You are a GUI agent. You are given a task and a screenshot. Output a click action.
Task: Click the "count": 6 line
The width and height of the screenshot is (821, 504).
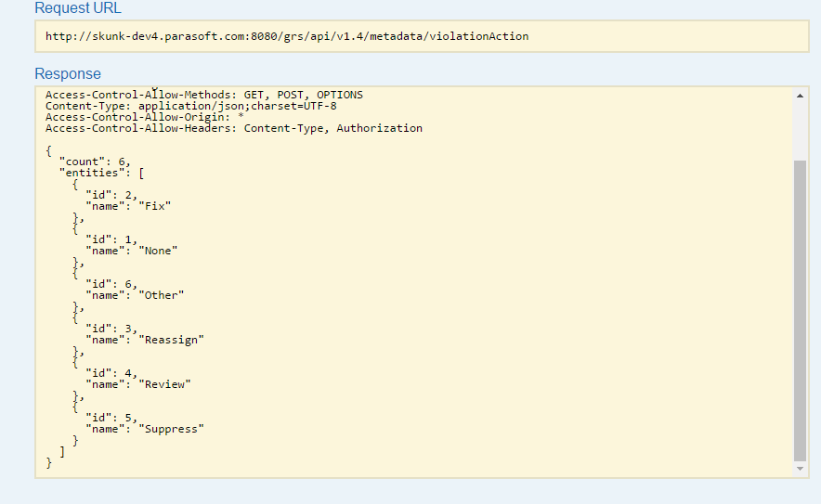pyautogui.click(x=95, y=162)
